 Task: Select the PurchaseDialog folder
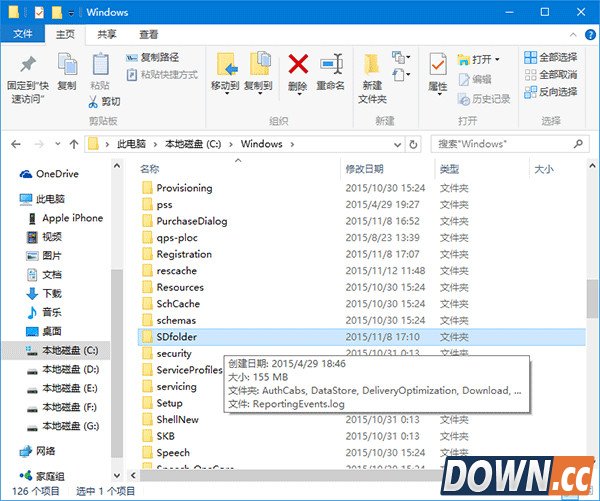tap(184, 221)
